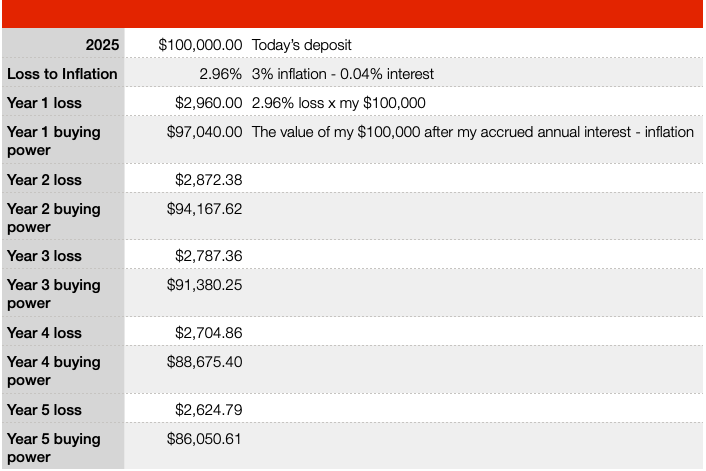
Task: Click the $100,000.00 deposit amount cell
Action: point(200,44)
